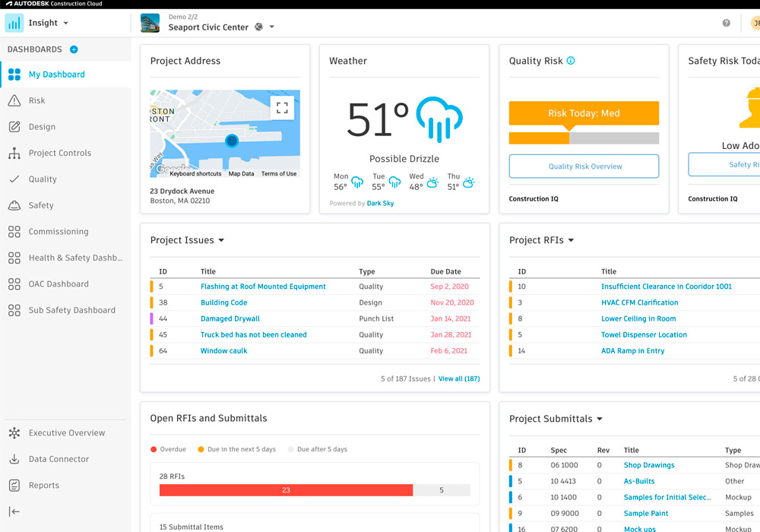This screenshot has height=532, width=760.
Task: Expand the Project Issues dropdown
Action: [x=221, y=240]
